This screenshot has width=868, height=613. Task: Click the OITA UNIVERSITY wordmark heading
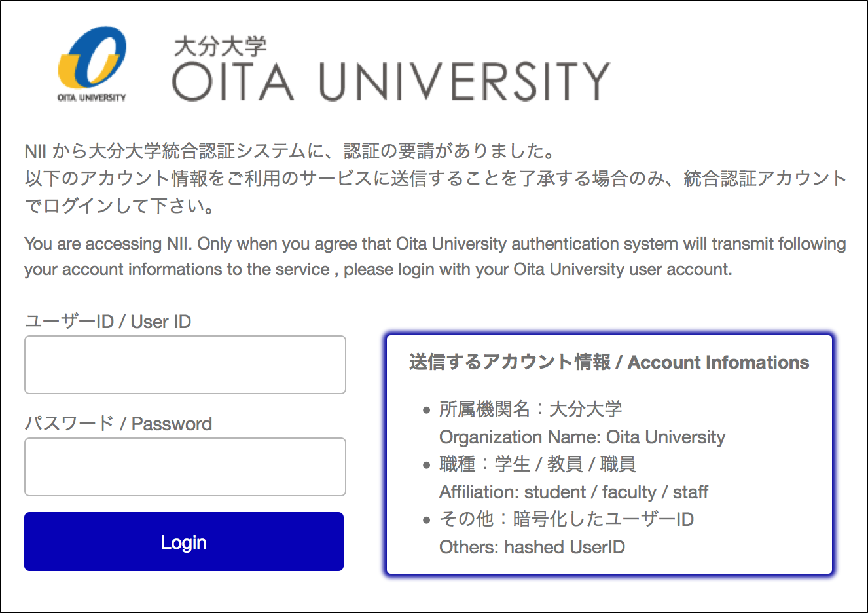(x=391, y=81)
